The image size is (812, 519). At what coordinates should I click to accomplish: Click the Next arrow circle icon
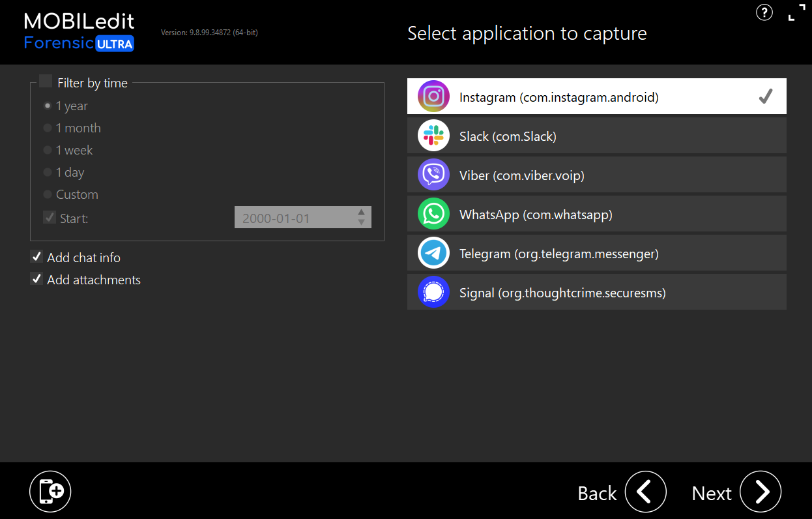click(761, 492)
